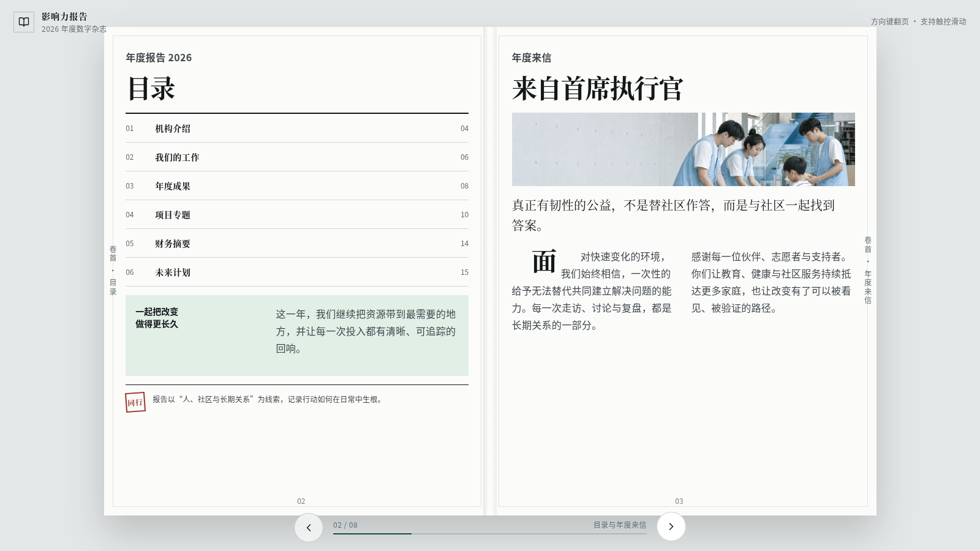Click the index number 01 in contents
Viewport: 980px width, 551px height.
129,129
